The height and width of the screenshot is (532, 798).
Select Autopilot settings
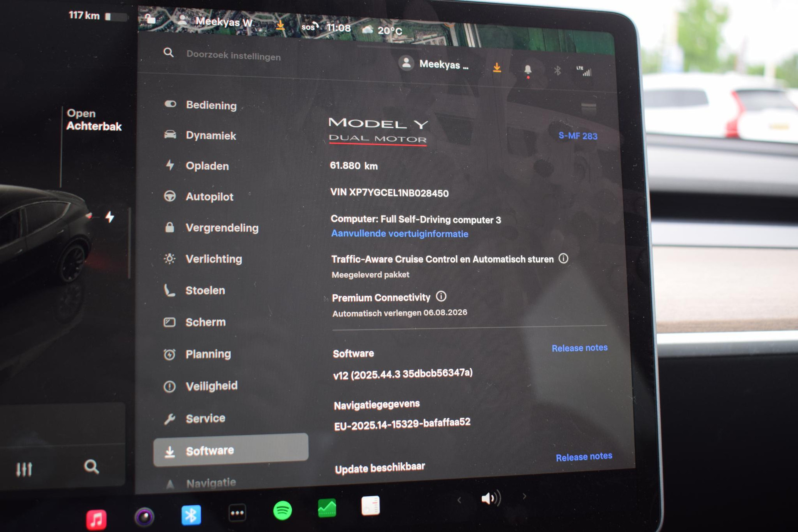(199, 196)
